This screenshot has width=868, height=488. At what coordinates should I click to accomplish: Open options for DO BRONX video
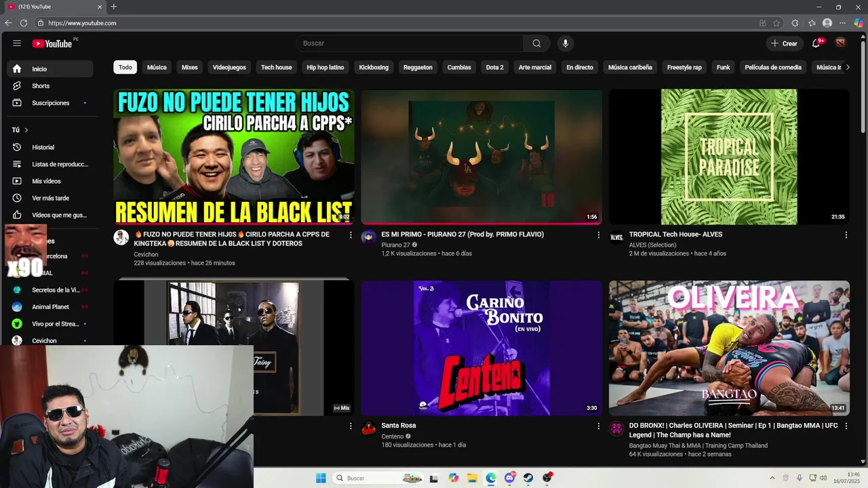coord(846,426)
